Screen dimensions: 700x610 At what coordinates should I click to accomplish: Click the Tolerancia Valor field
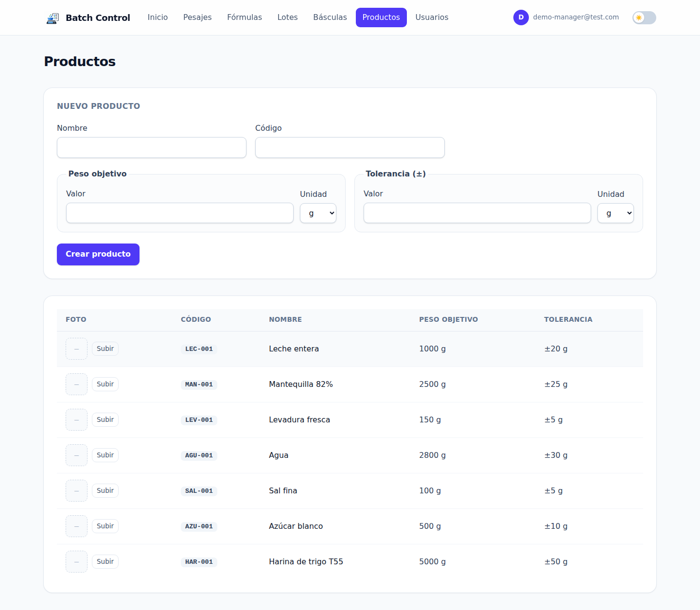click(x=477, y=213)
